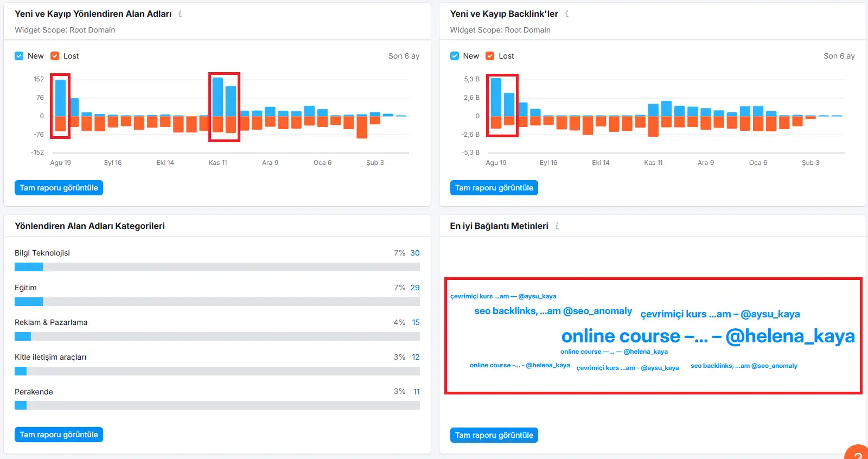Screen dimensions: 868x459
Task: Open the 30 domains link for Bilgi Teknolojisi
Action: tap(414, 253)
